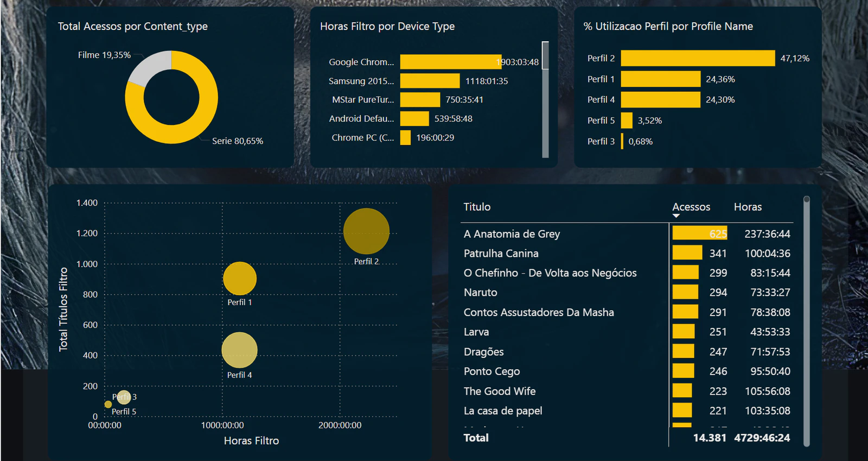
Task: Click the 625 acessos data bar
Action: click(700, 233)
